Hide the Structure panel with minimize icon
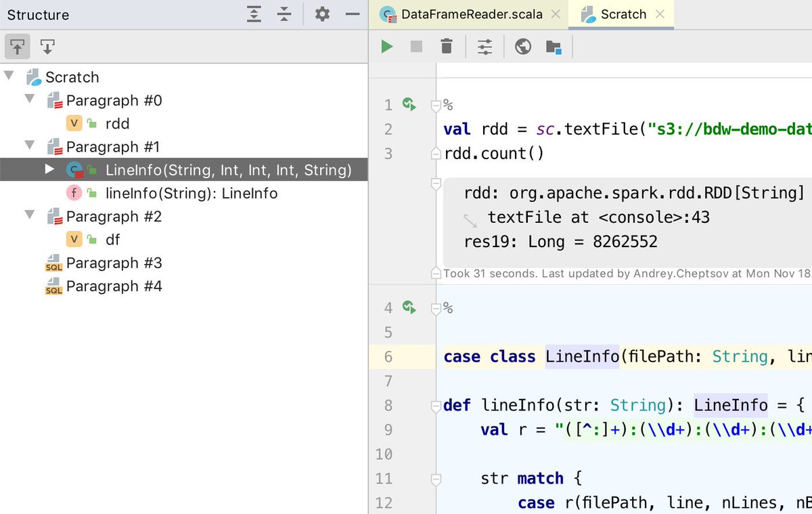 click(x=353, y=14)
